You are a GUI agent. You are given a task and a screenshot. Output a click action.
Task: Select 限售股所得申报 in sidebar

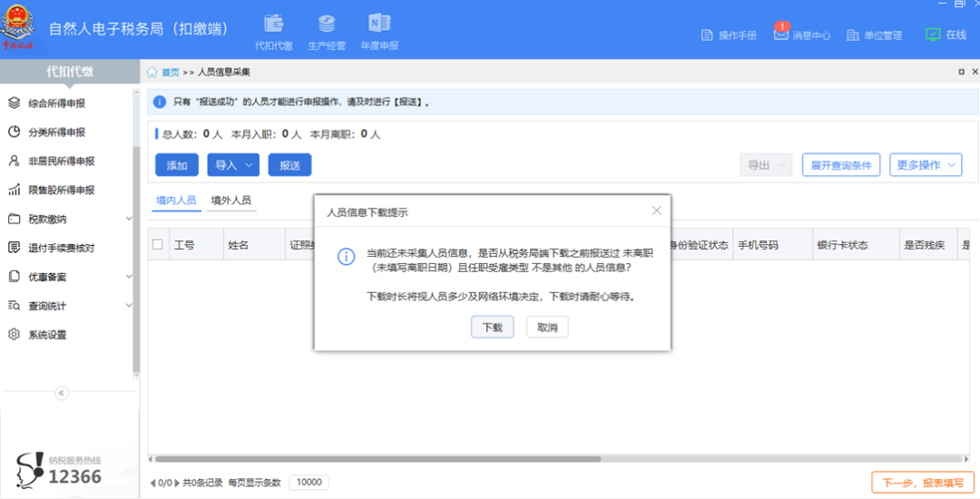pos(62,190)
